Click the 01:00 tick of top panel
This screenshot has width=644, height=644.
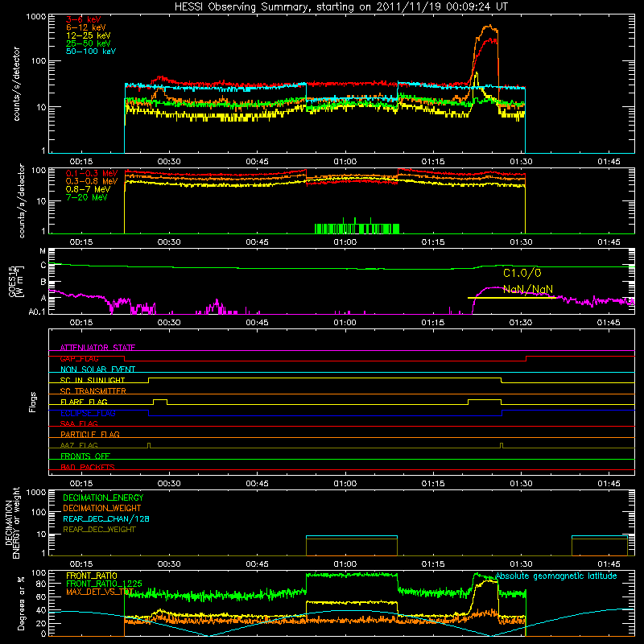click(x=345, y=162)
